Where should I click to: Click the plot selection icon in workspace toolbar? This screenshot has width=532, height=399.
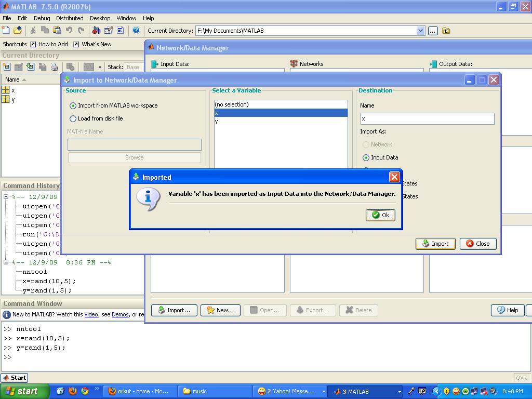pyautogui.click(x=89, y=67)
